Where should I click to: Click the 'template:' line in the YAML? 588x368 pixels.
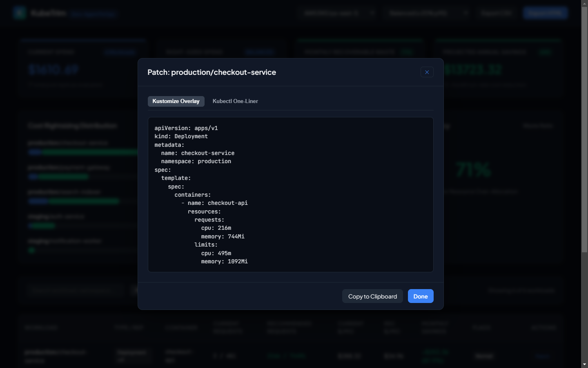pos(176,178)
